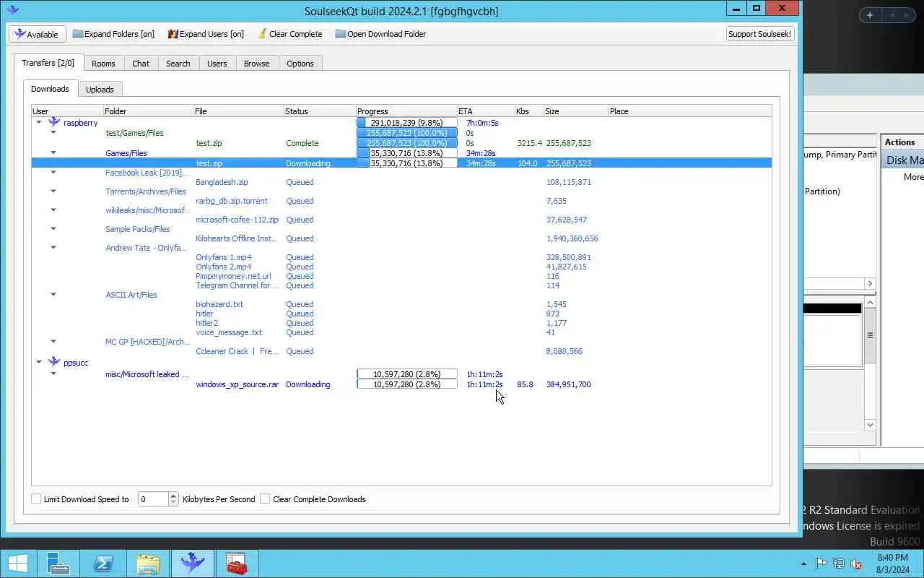924x578 pixels.
Task: Collapse the ppsucc user node
Action: [x=39, y=362]
